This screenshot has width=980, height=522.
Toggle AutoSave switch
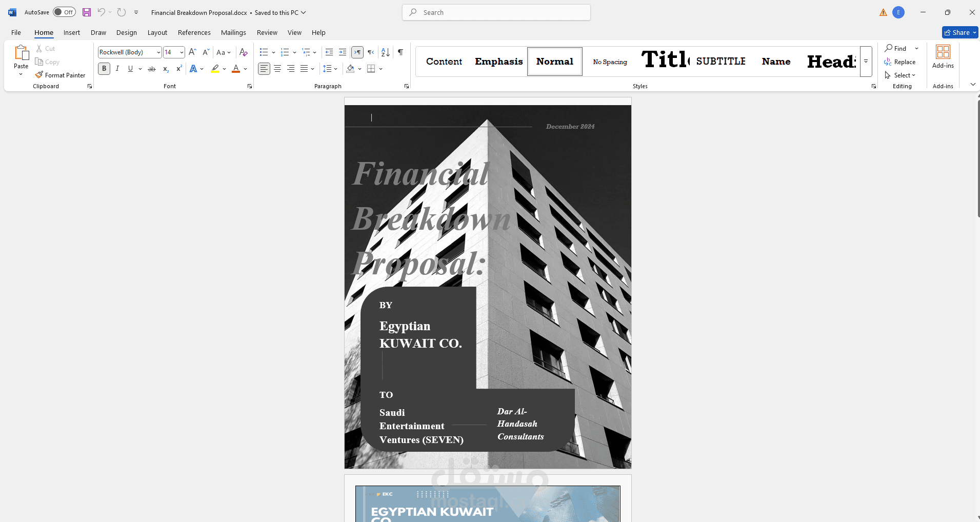point(64,12)
